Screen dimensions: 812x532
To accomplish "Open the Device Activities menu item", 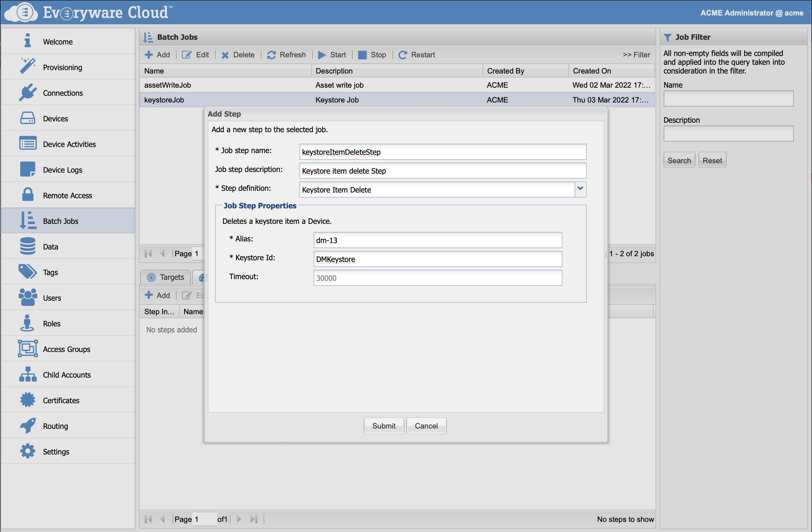I will point(68,144).
